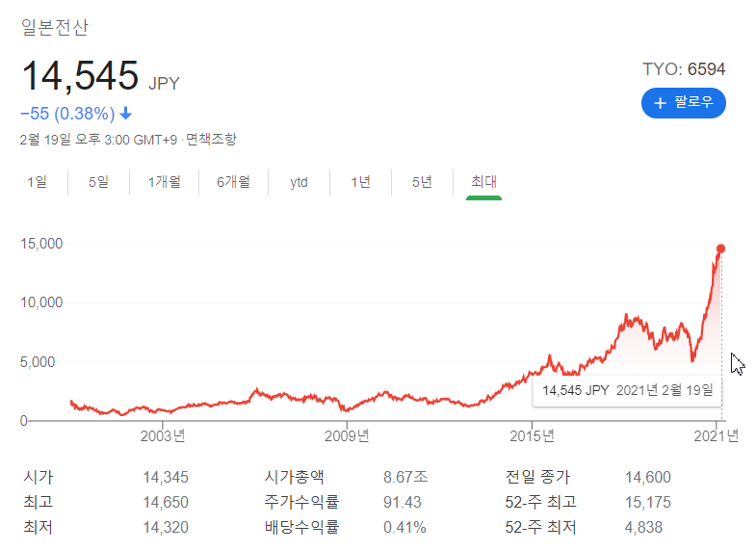Select the 5년 chart range tab
This screenshot has width=756, height=551.
pyautogui.click(x=422, y=182)
